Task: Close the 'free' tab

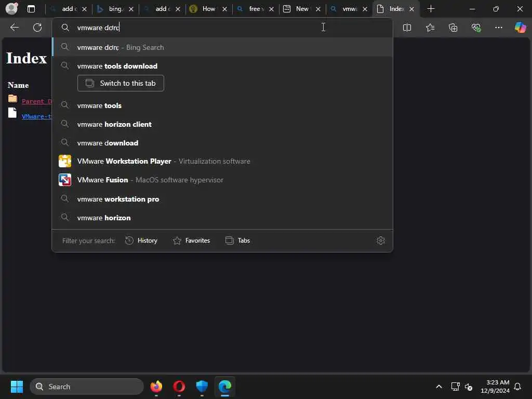Action: pyautogui.click(x=271, y=9)
